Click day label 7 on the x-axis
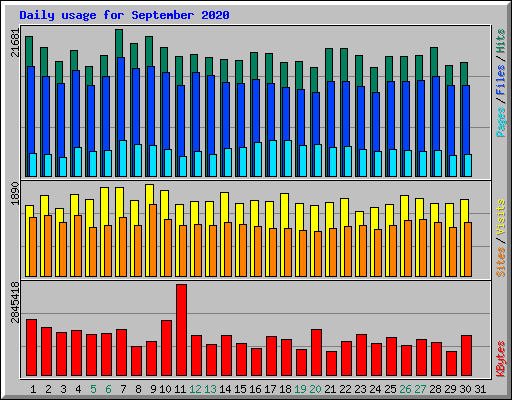 click(x=123, y=389)
